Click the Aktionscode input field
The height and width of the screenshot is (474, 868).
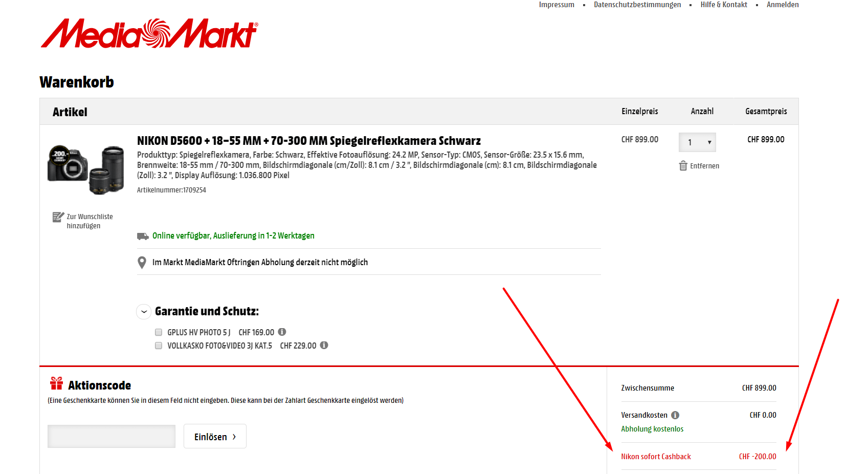click(x=112, y=436)
